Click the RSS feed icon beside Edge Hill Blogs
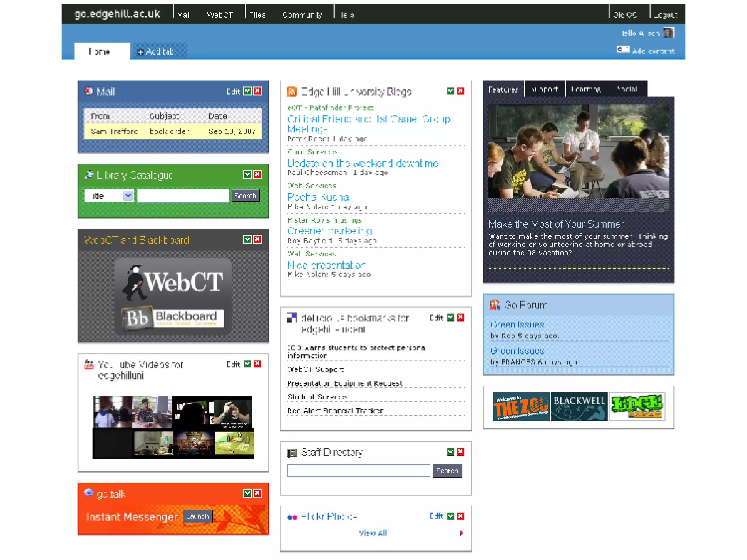This screenshot has width=747, height=560. click(x=291, y=92)
